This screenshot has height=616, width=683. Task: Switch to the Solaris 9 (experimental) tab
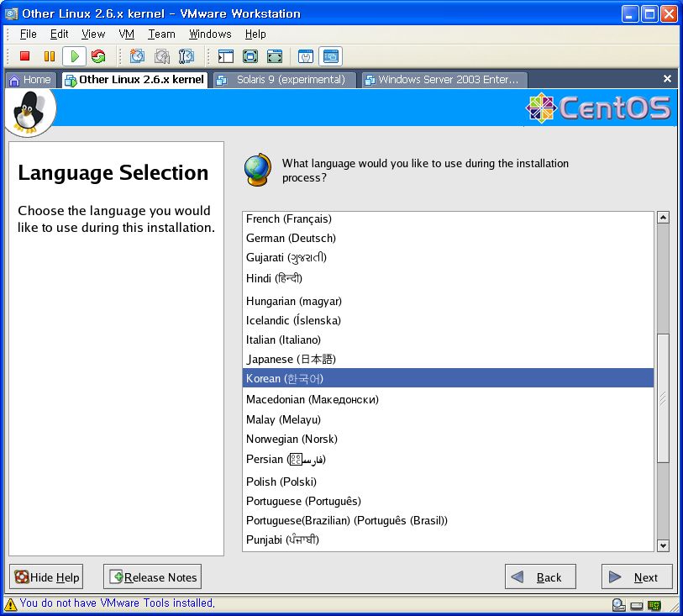tap(284, 80)
